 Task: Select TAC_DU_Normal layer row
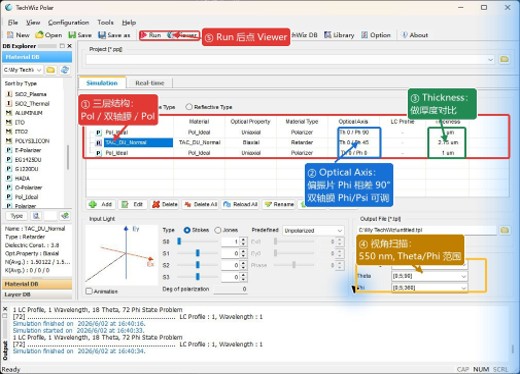pos(138,143)
